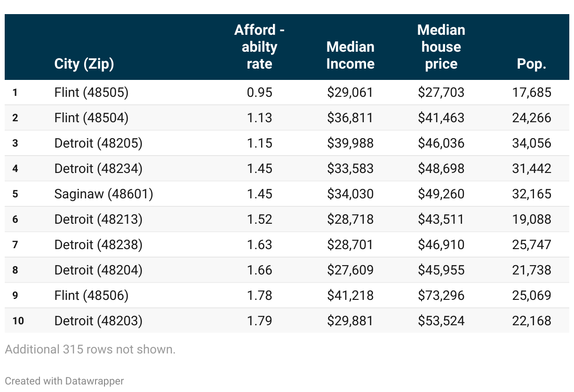Select median income value $27,609

pyautogui.click(x=350, y=270)
